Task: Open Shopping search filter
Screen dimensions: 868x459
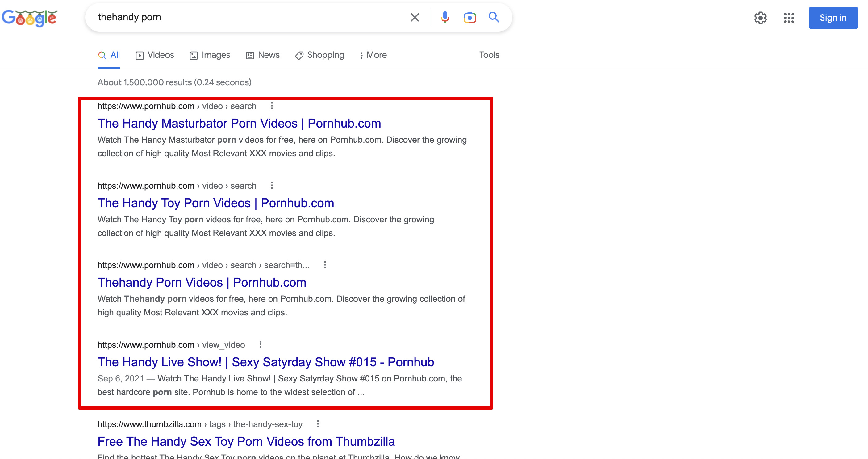Action: [x=325, y=55]
